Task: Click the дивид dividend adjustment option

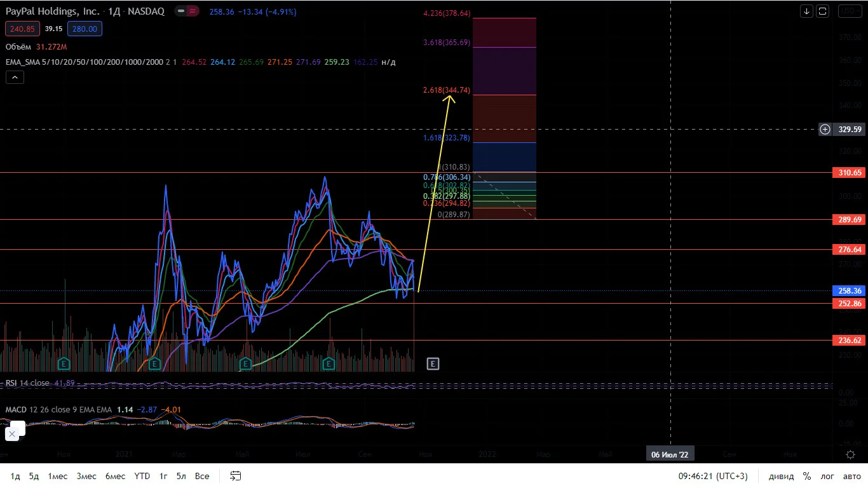Action: pos(781,476)
